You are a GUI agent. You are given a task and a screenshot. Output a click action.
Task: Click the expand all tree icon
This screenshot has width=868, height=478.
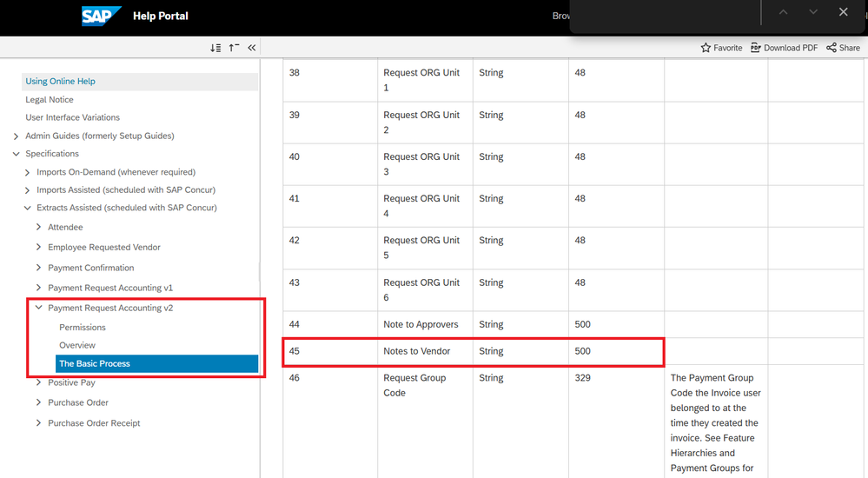(215, 48)
